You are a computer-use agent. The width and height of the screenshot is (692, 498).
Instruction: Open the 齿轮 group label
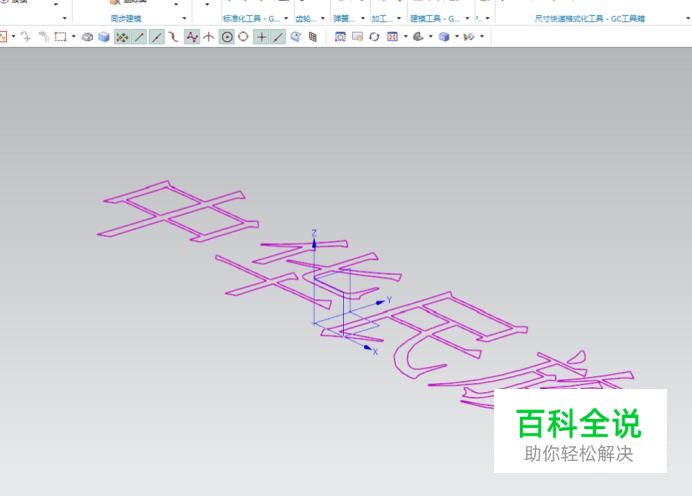point(306,19)
